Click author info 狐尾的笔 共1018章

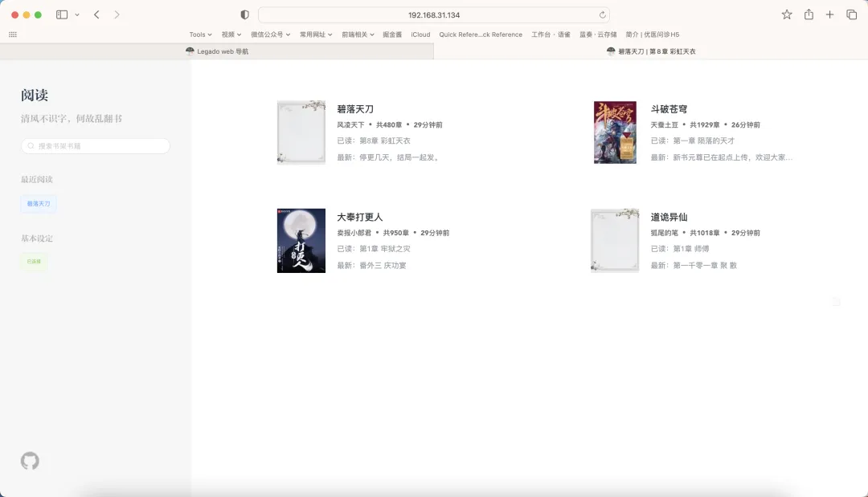click(x=706, y=233)
